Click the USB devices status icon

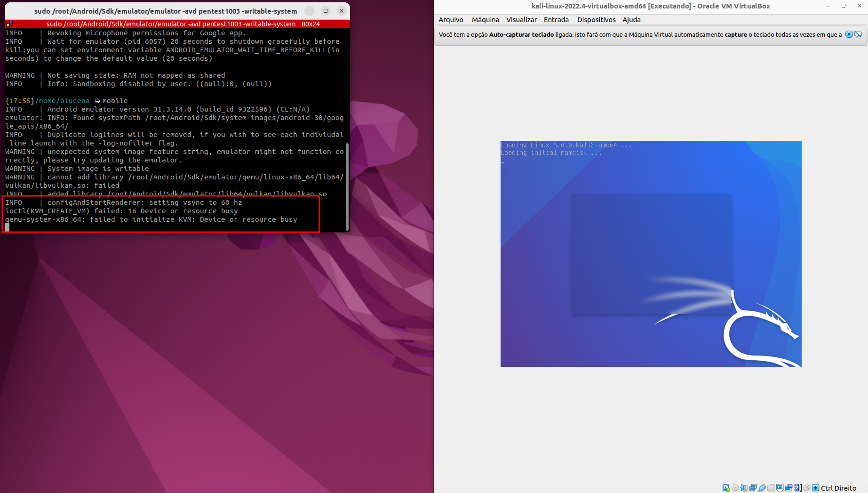click(762, 488)
